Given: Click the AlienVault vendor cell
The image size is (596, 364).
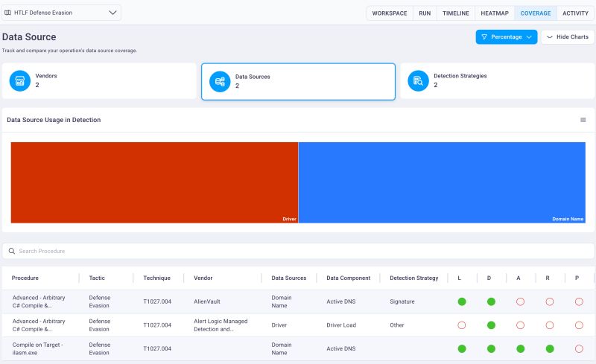Looking at the screenshot, I should (207, 301).
